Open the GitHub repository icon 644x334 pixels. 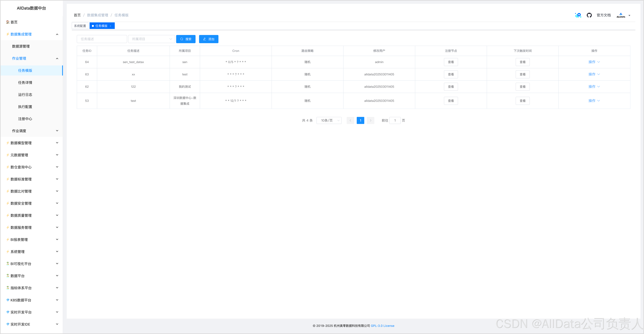589,15
